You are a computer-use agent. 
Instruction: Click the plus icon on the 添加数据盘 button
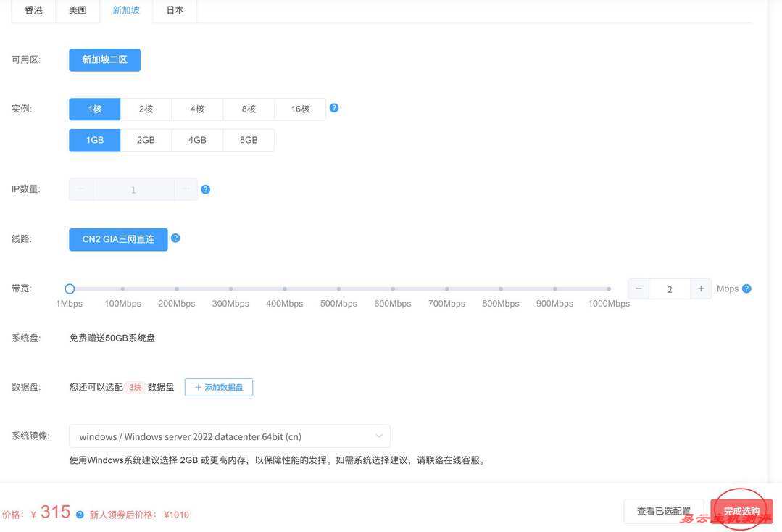(196, 387)
